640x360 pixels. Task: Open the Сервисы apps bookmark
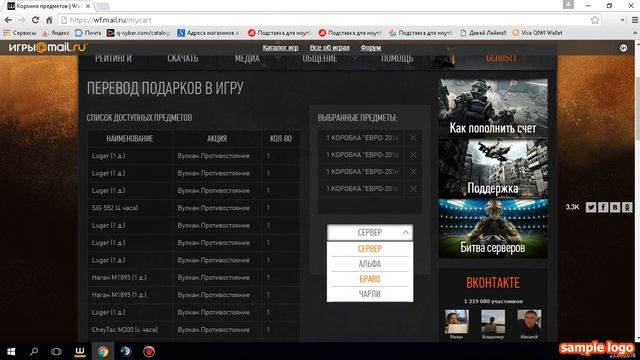pyautogui.click(x=20, y=33)
